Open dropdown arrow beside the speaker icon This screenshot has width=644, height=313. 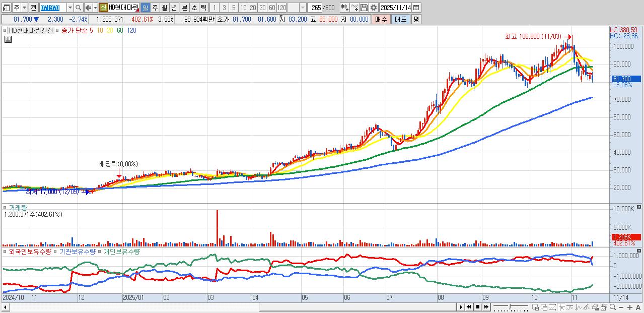pos(95,8)
